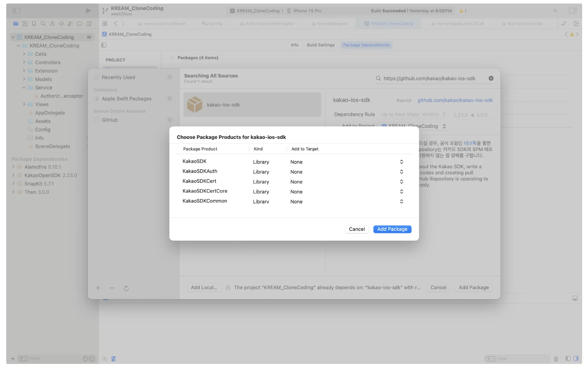Open the Debug navigator icon
The image size is (588, 369).
coord(70,24)
